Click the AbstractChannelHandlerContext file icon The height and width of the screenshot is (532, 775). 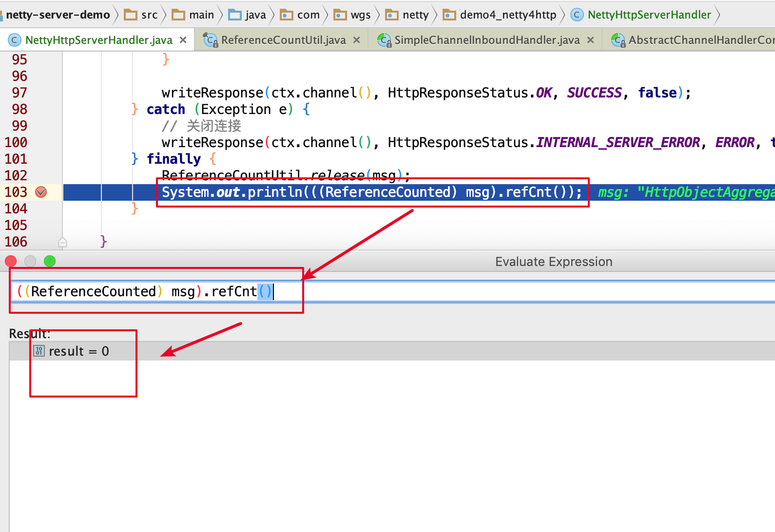coord(618,40)
